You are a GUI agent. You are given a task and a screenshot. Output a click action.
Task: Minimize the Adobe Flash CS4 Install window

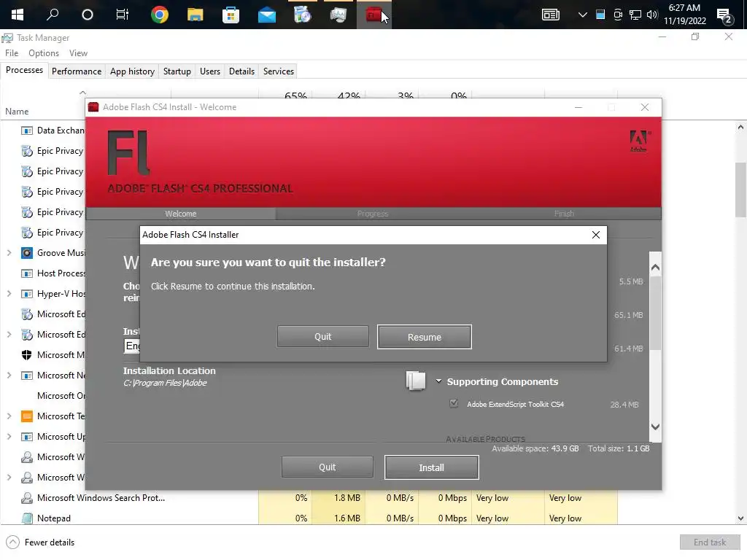(578, 108)
